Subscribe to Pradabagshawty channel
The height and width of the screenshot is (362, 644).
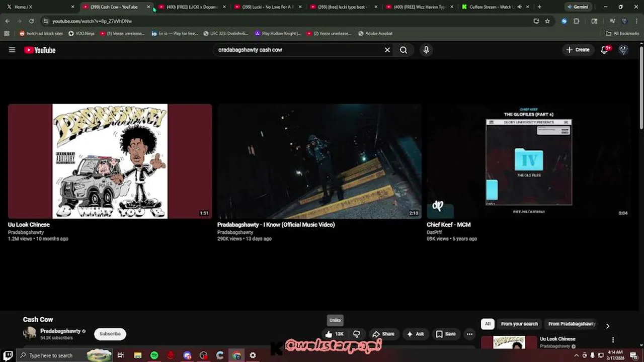(110, 334)
